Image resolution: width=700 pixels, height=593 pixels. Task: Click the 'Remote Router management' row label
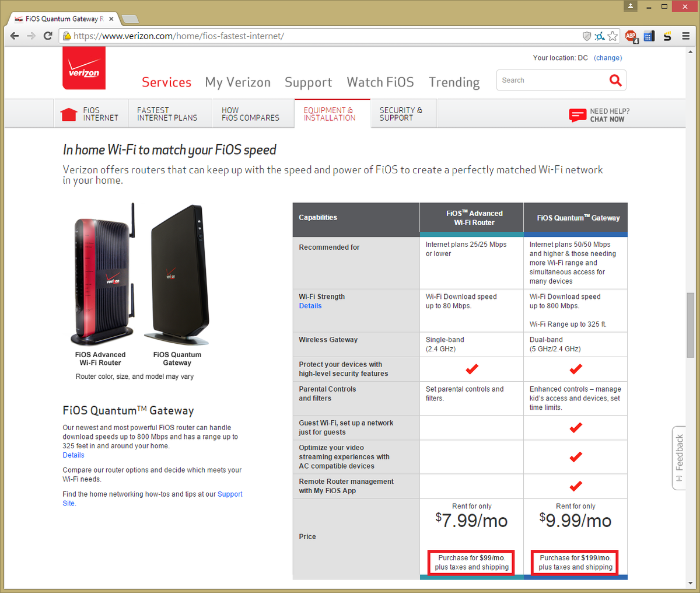pyautogui.click(x=346, y=486)
